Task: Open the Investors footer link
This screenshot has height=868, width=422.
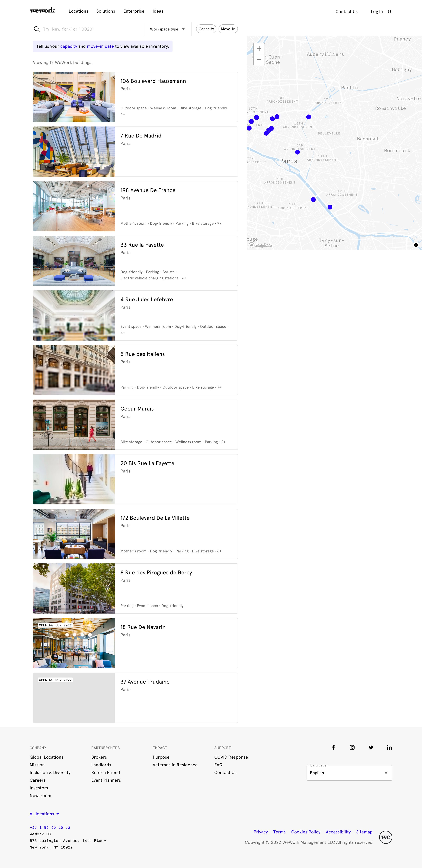Action: 39,788
